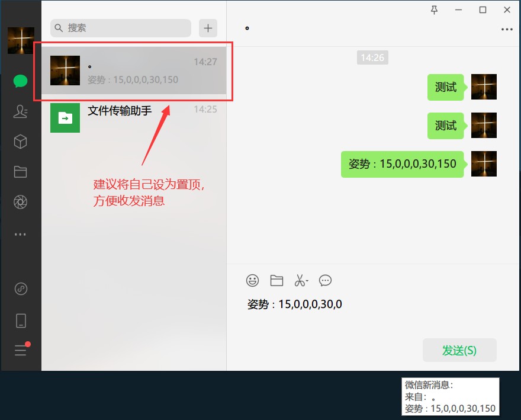Open the emoji picker
Image resolution: width=521 pixels, height=420 pixels.
(252, 280)
